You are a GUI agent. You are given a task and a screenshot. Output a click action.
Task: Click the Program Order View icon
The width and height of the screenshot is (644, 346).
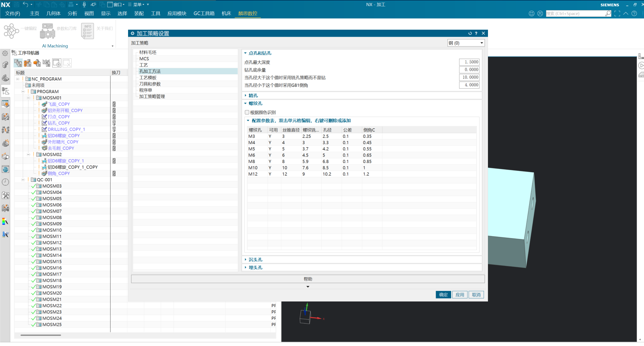click(18, 63)
